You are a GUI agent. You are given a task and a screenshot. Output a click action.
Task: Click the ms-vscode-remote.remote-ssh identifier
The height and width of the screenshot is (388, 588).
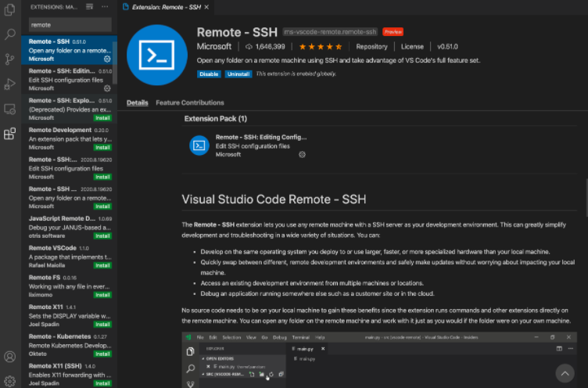click(x=330, y=32)
